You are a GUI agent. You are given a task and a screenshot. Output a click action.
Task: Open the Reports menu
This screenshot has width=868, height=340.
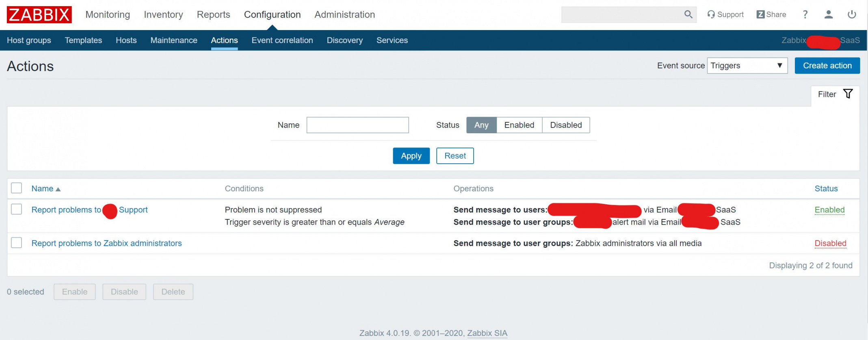coord(214,15)
